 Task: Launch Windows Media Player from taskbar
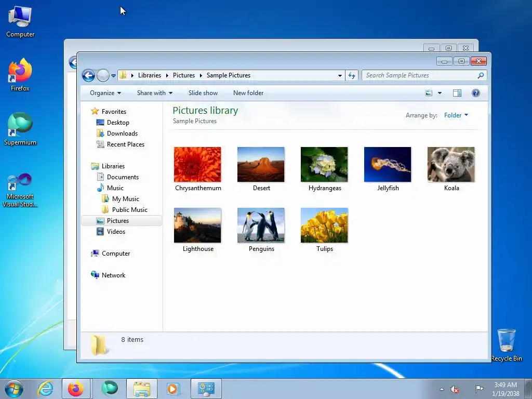click(172, 389)
